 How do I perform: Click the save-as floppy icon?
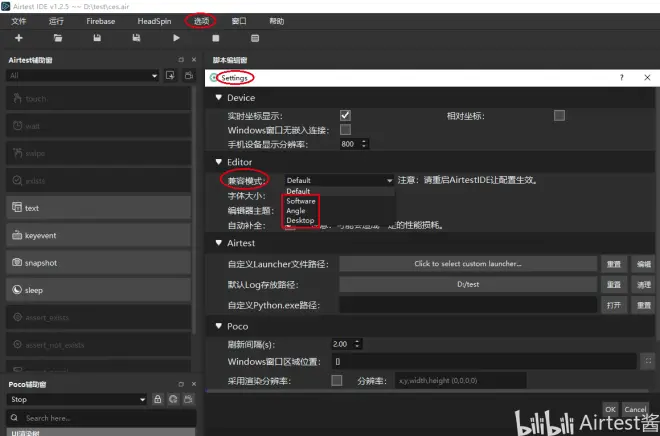(x=136, y=38)
